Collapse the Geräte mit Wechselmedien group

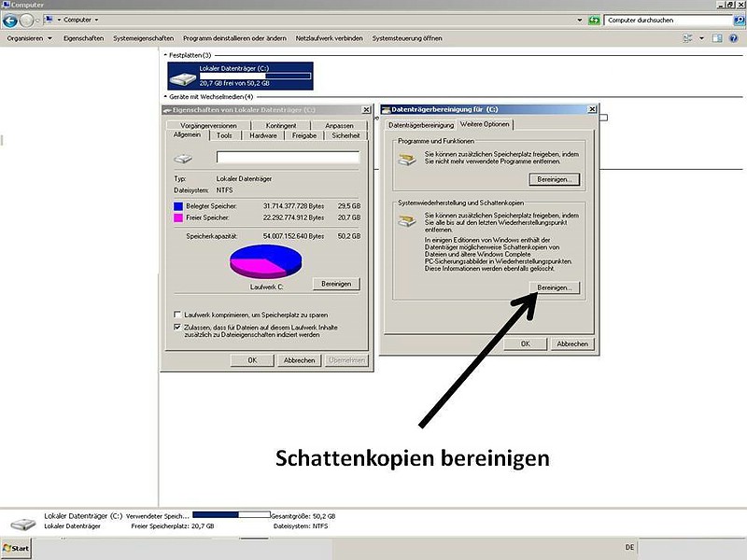tap(165, 97)
